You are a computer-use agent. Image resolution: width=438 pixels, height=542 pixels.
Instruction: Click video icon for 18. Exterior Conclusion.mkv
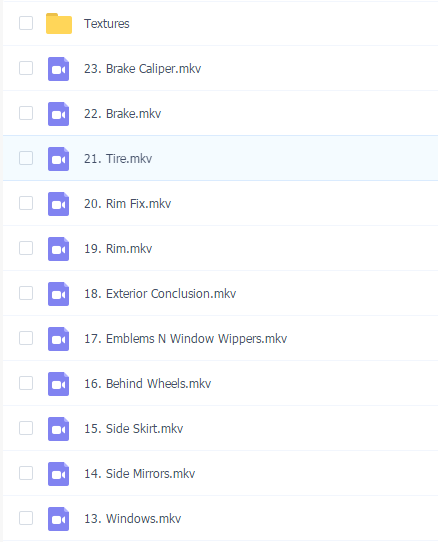58,294
